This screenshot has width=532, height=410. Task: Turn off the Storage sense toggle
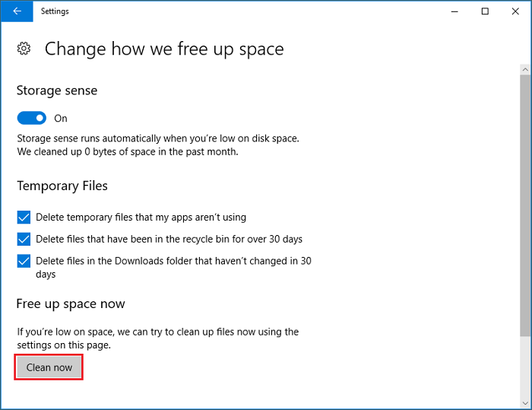[x=31, y=118]
